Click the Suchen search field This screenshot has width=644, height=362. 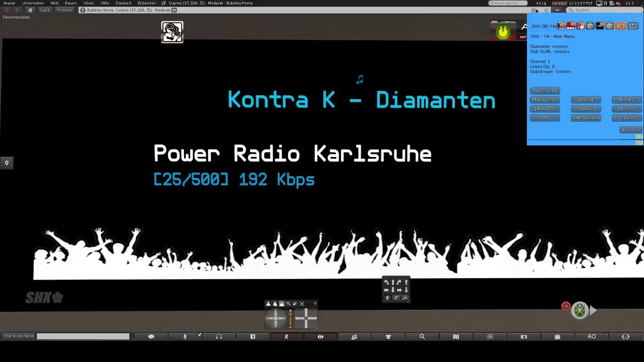[x=604, y=10]
